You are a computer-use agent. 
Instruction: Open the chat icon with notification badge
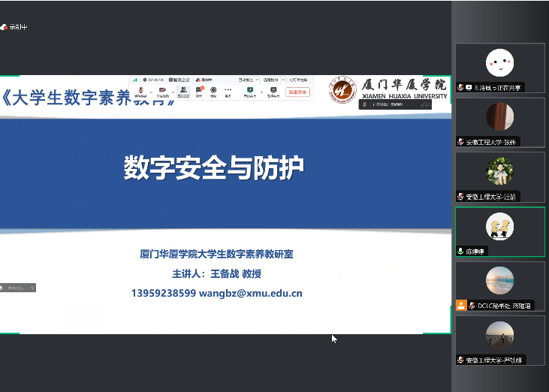pos(200,92)
